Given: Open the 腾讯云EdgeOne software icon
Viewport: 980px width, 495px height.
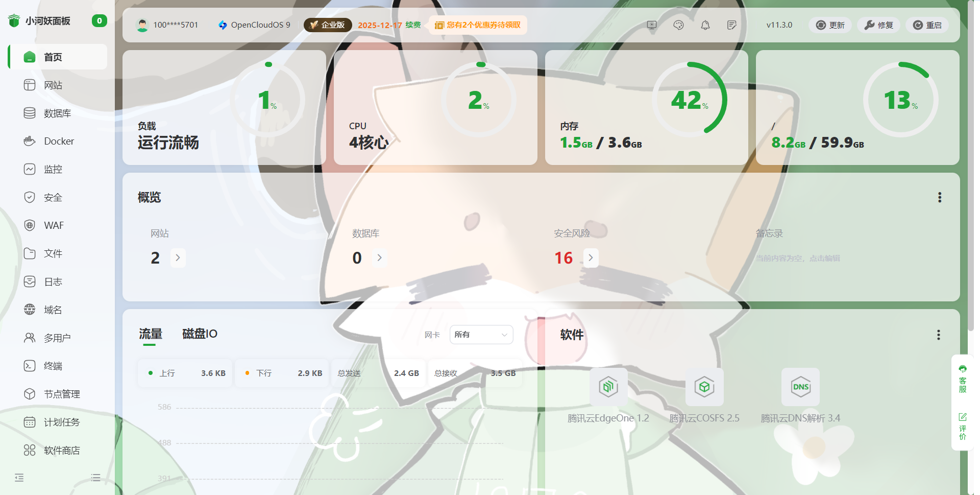Looking at the screenshot, I should [608, 387].
